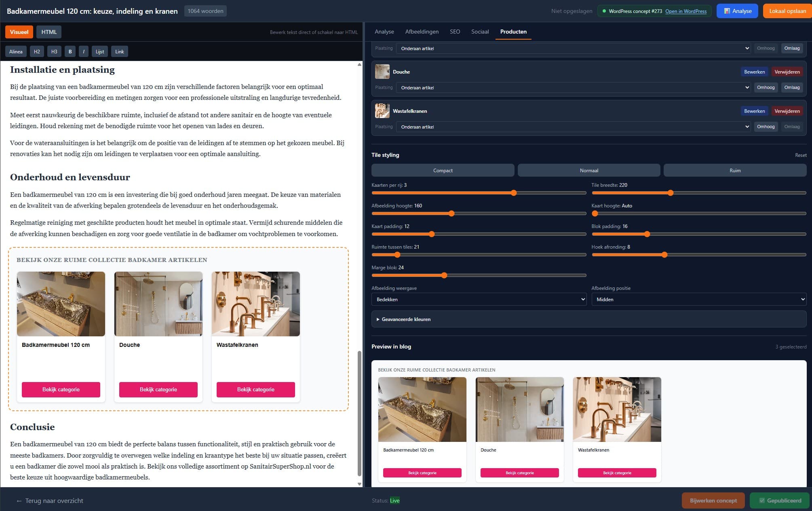Adjust the Ruimte tussen tiles slider
The width and height of the screenshot is (812, 511).
479,255
